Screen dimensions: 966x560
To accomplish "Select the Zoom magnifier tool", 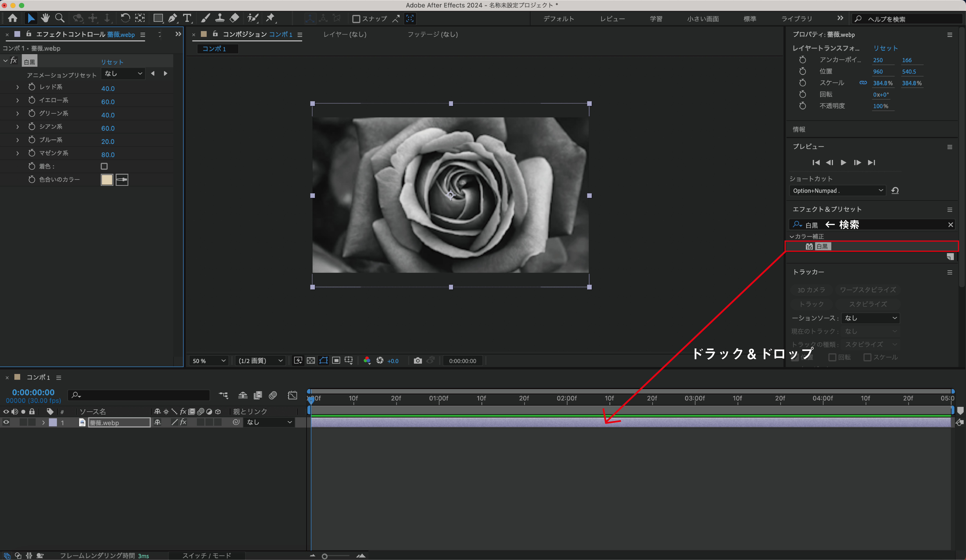I will (x=59, y=18).
